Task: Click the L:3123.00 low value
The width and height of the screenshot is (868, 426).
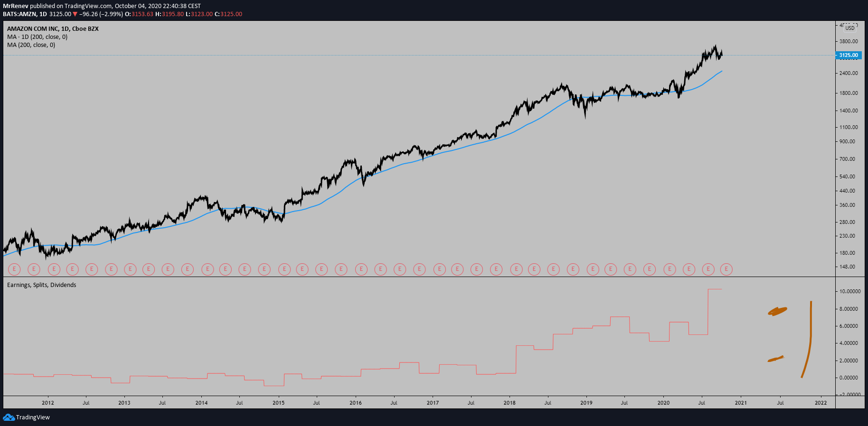Action: 199,14
